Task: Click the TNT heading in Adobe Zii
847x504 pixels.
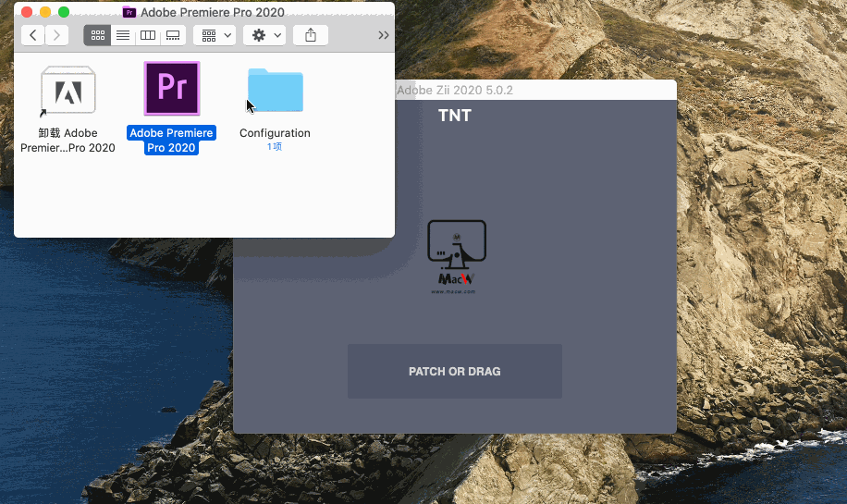Action: pyautogui.click(x=455, y=115)
